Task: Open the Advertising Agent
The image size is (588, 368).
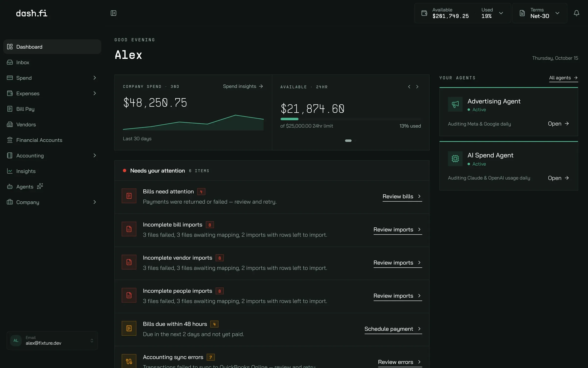Action: (x=559, y=124)
